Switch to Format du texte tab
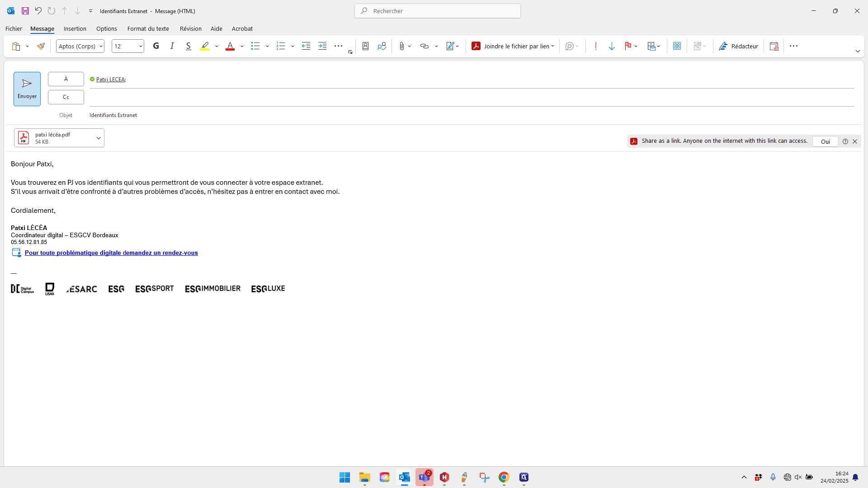This screenshot has height=488, width=868. 148,28
